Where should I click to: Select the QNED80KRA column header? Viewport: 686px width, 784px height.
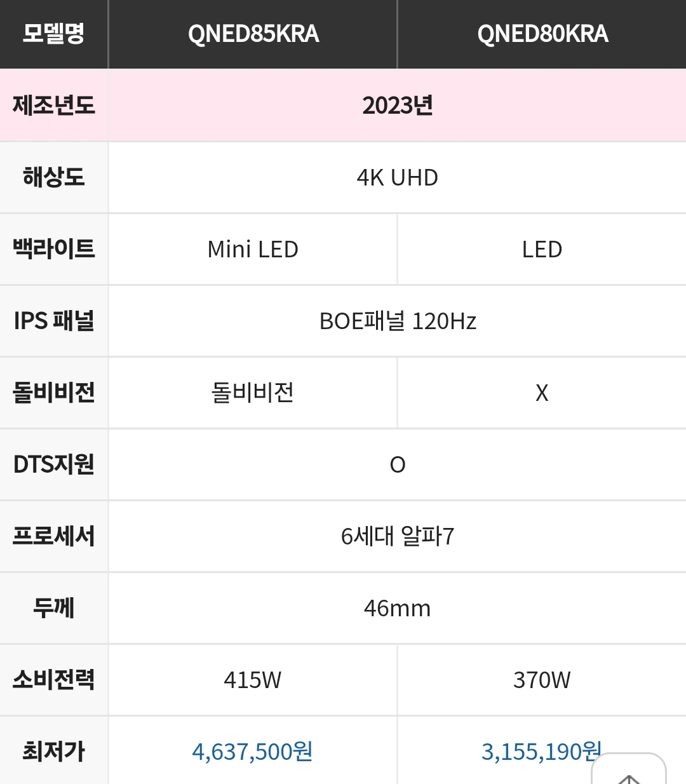click(542, 34)
